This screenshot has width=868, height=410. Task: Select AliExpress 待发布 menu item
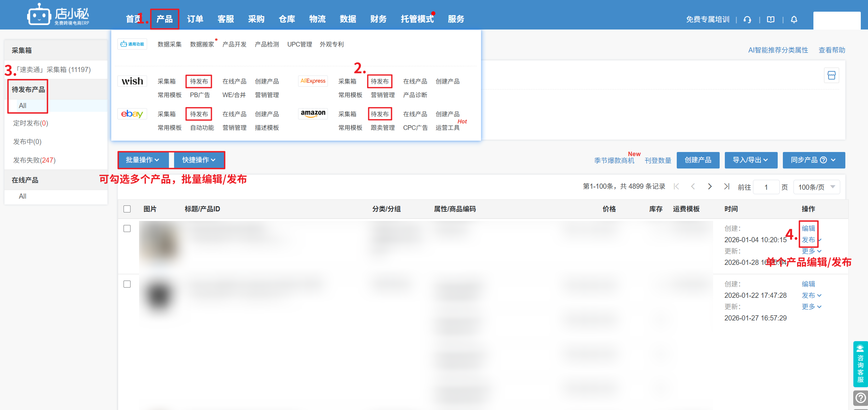click(379, 81)
